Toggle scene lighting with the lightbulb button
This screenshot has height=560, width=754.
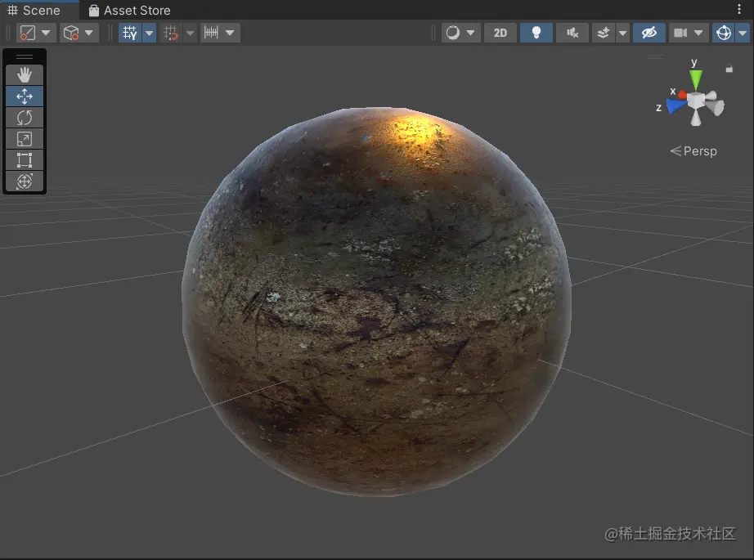click(x=536, y=33)
